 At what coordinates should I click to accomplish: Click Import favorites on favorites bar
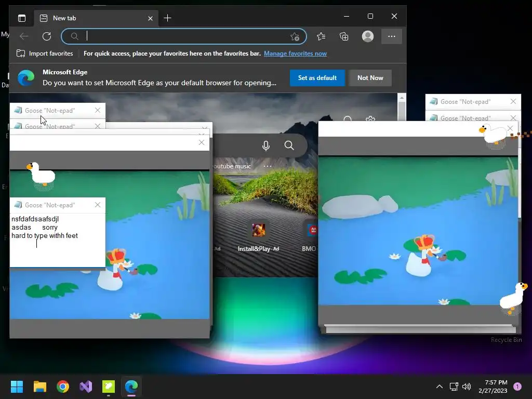(45, 54)
